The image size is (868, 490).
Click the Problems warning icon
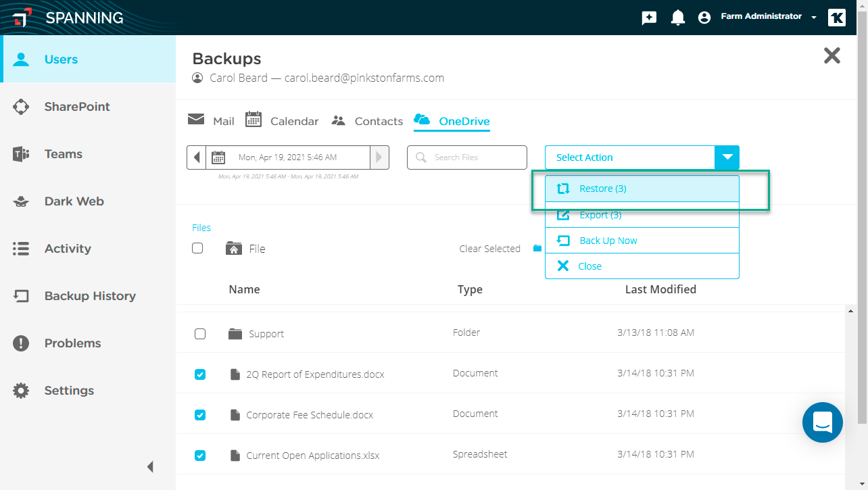21,343
